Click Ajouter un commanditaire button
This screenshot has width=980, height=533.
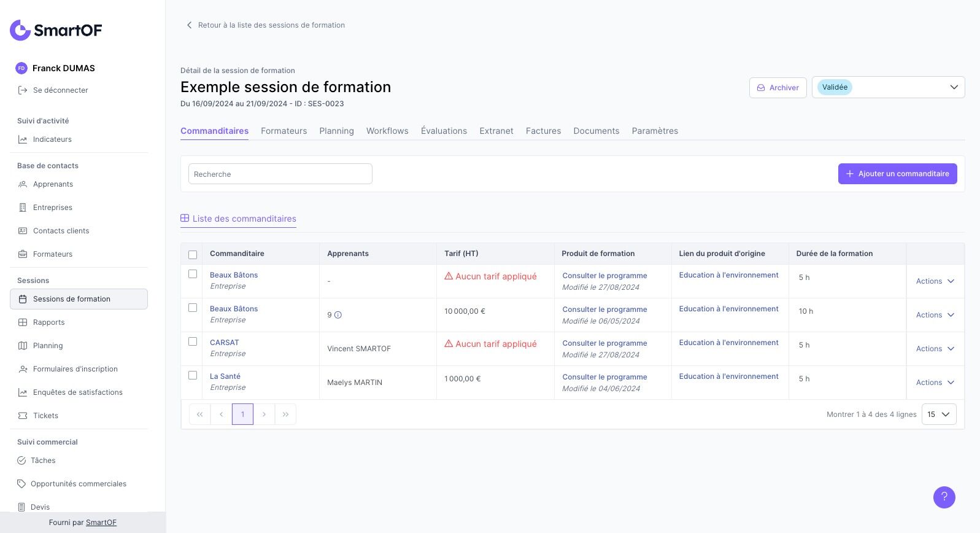[x=897, y=174]
